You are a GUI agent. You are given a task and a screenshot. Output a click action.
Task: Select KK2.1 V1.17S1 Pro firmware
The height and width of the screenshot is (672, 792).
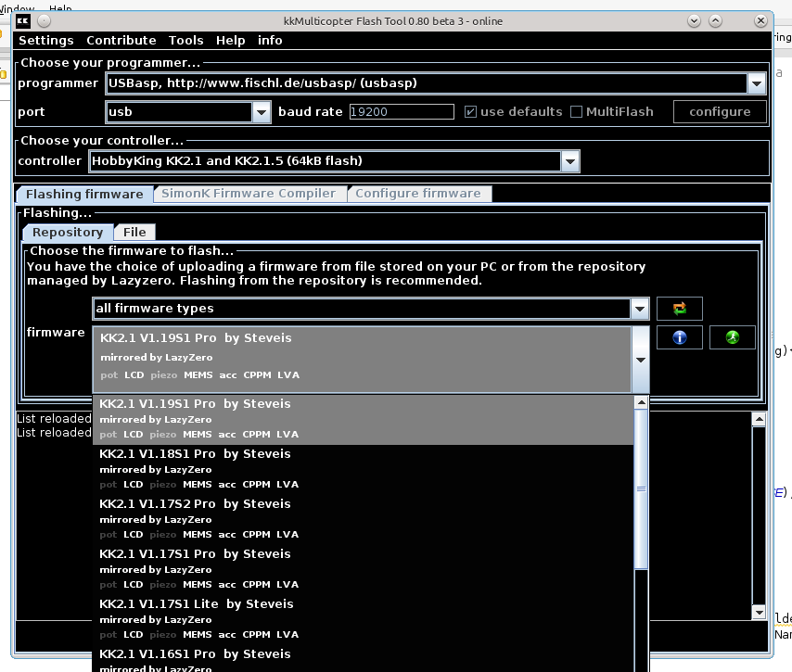pos(363,569)
